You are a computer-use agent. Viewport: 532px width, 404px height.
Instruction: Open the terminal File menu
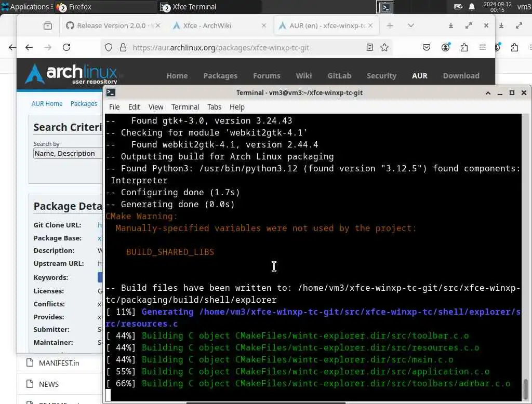tap(114, 107)
